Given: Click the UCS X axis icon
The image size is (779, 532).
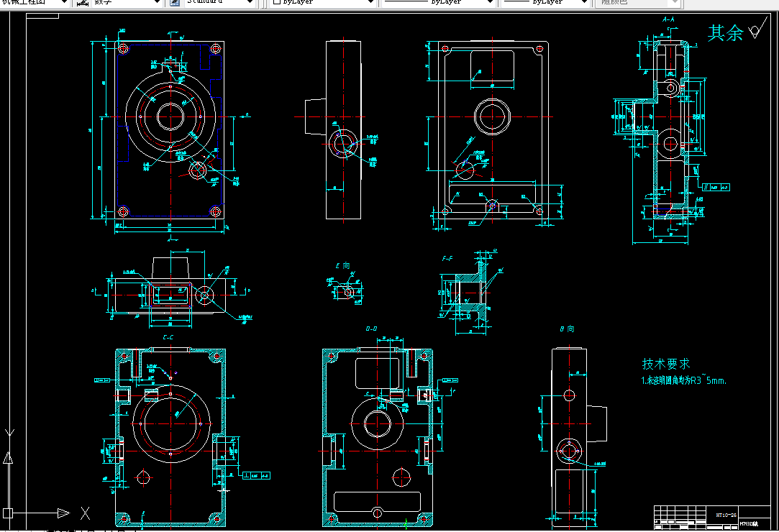Looking at the screenshot, I should coord(85,513).
